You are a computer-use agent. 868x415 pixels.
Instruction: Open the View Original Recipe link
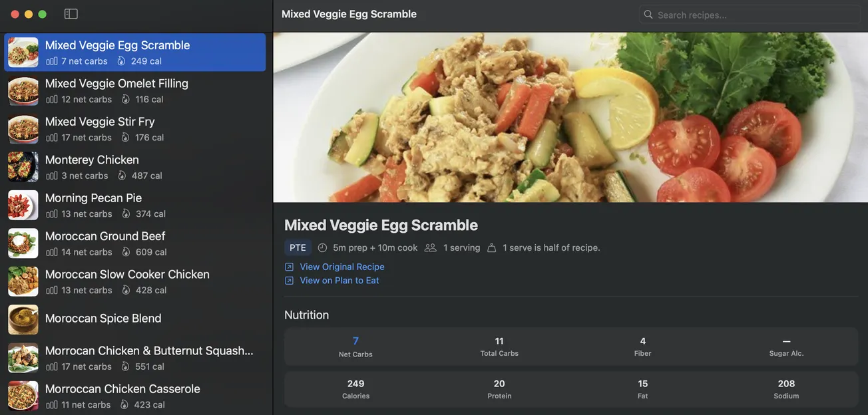[x=341, y=266]
